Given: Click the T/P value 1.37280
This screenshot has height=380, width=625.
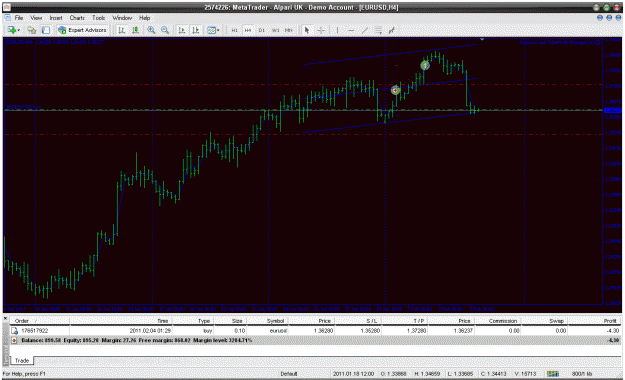Looking at the screenshot, I should (x=417, y=331).
